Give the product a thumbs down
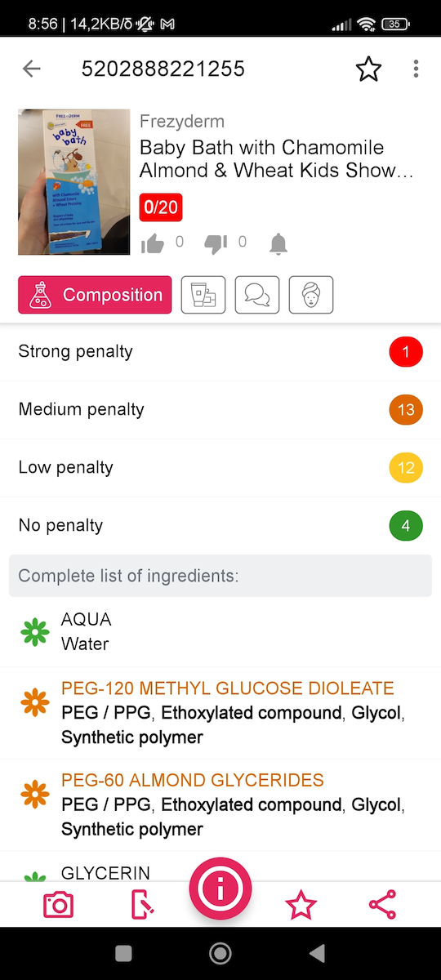The width and height of the screenshot is (441, 980). click(x=216, y=243)
